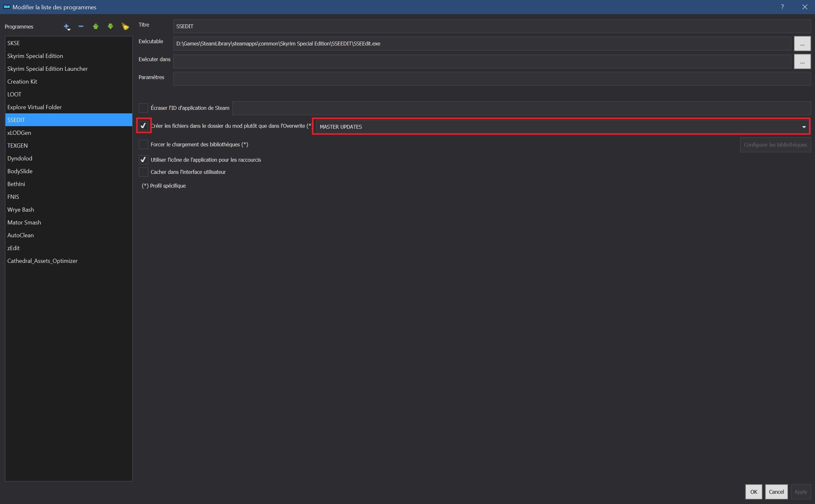
Task: Uncheck create files in mod folder option
Action: pos(143,126)
